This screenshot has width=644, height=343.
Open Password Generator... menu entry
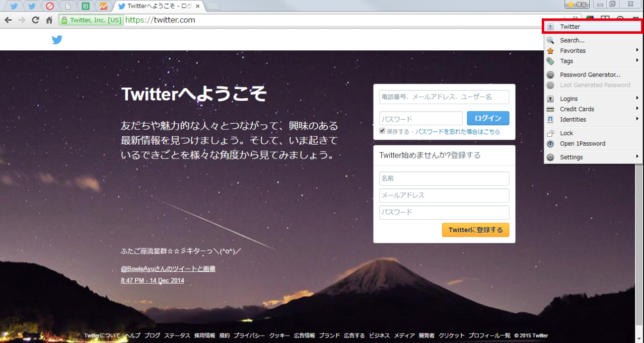click(593, 75)
